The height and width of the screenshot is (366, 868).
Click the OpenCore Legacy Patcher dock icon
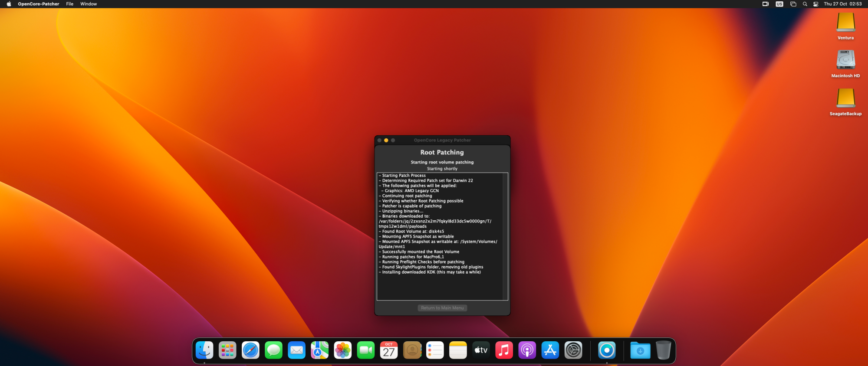(606, 350)
